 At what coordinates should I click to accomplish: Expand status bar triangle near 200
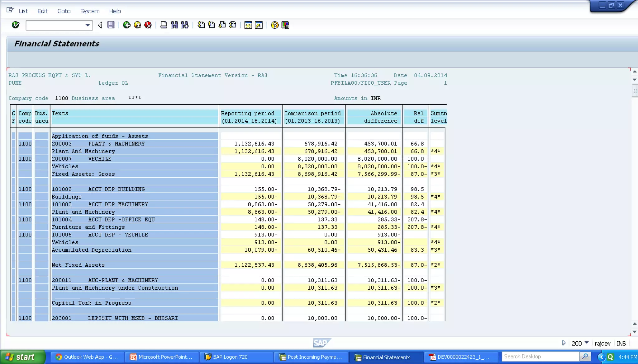coord(564,343)
